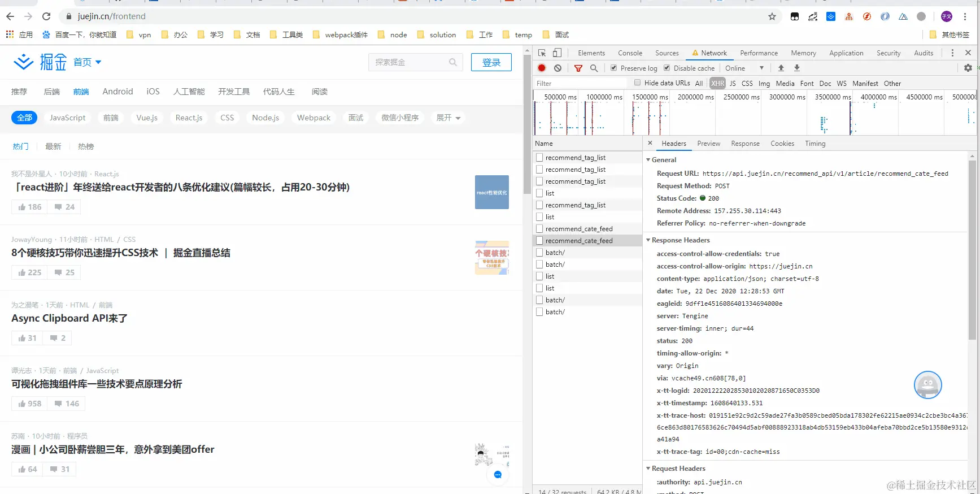Open the 其他书签 bookmarks folder

(949, 34)
